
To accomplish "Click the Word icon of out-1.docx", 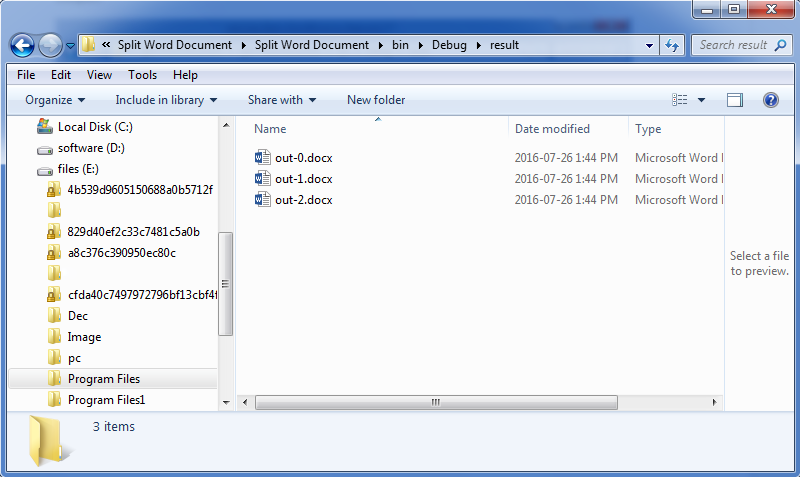I will pyautogui.click(x=262, y=178).
